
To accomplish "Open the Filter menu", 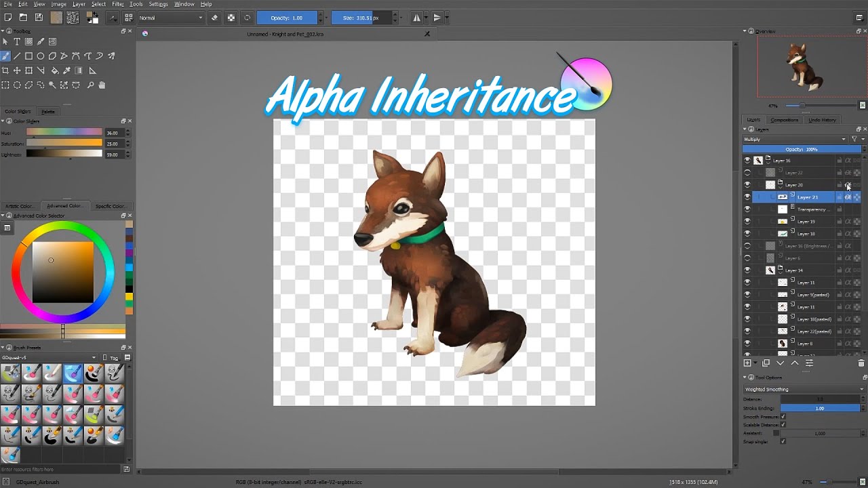I will pyautogui.click(x=118, y=4).
